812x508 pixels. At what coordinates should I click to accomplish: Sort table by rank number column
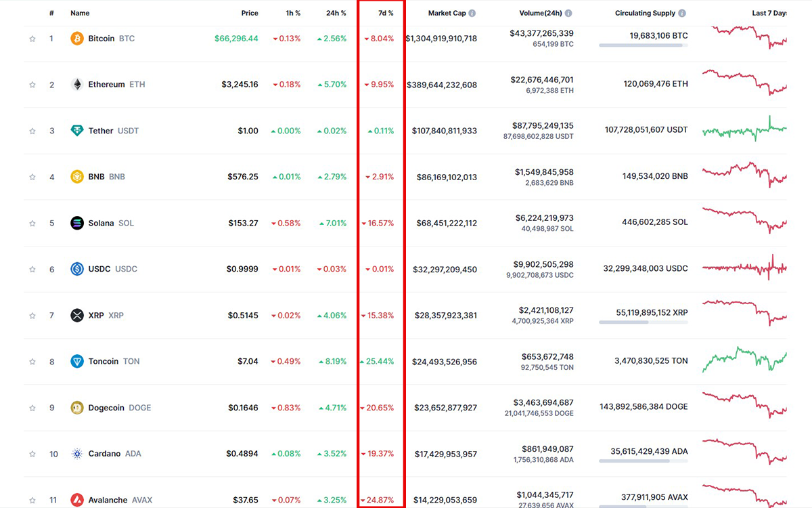pyautogui.click(x=51, y=14)
